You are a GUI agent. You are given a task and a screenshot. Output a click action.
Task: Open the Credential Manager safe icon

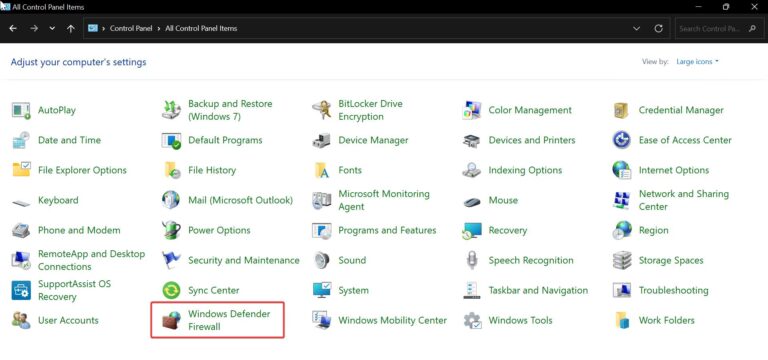click(x=621, y=110)
